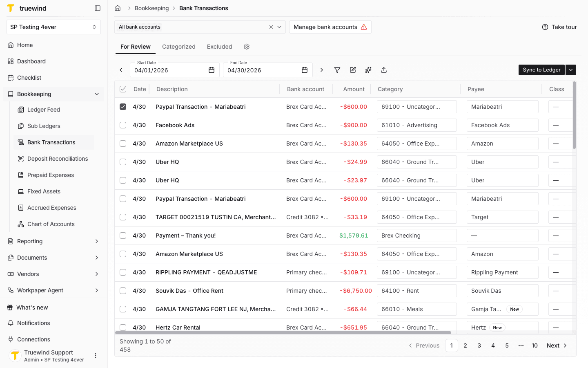
Task: Click the Sync to Ledger button
Action: pos(541,70)
